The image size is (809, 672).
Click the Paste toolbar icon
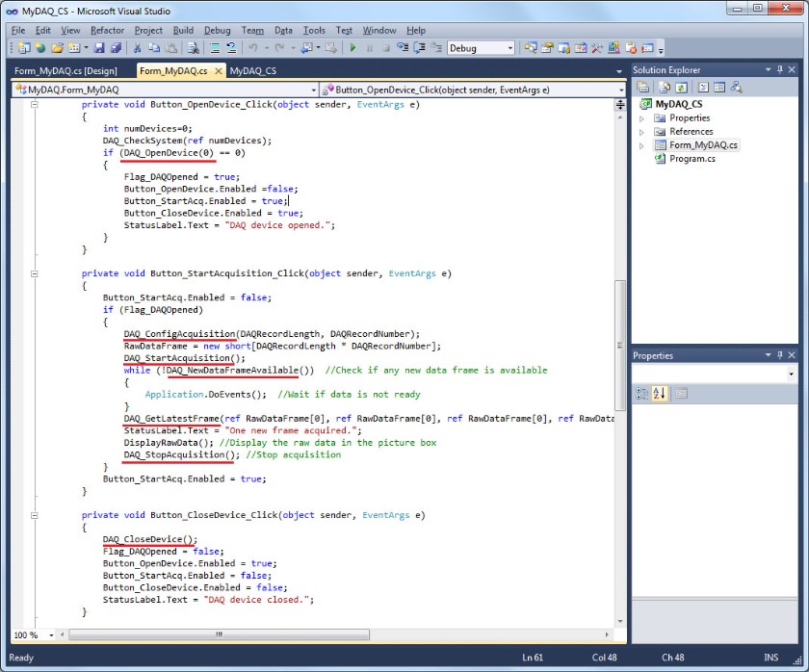(x=170, y=48)
